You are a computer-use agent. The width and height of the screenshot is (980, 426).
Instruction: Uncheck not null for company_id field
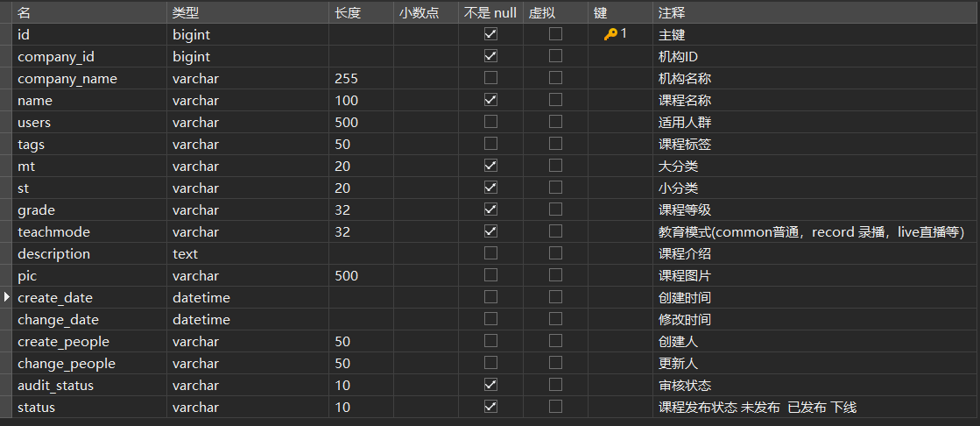pos(490,56)
